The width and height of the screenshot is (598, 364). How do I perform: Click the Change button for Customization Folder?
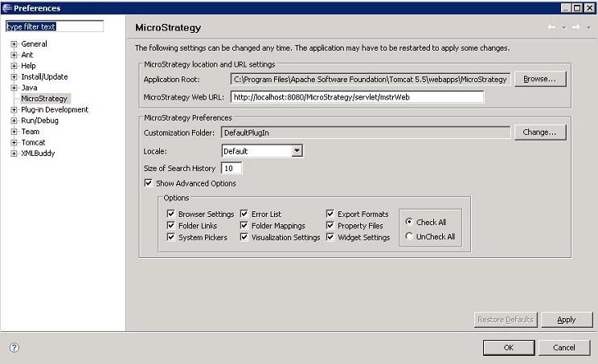(540, 132)
